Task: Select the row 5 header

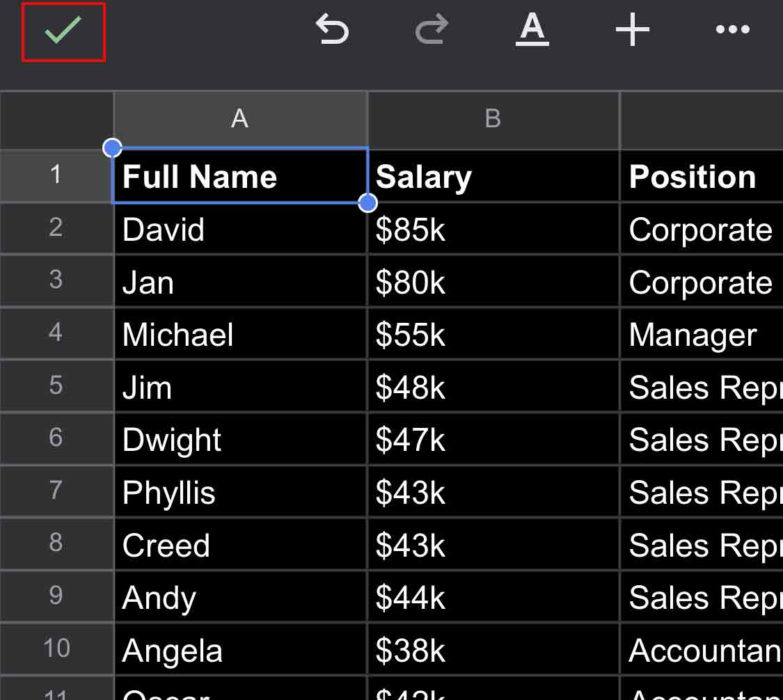Action: [x=56, y=386]
